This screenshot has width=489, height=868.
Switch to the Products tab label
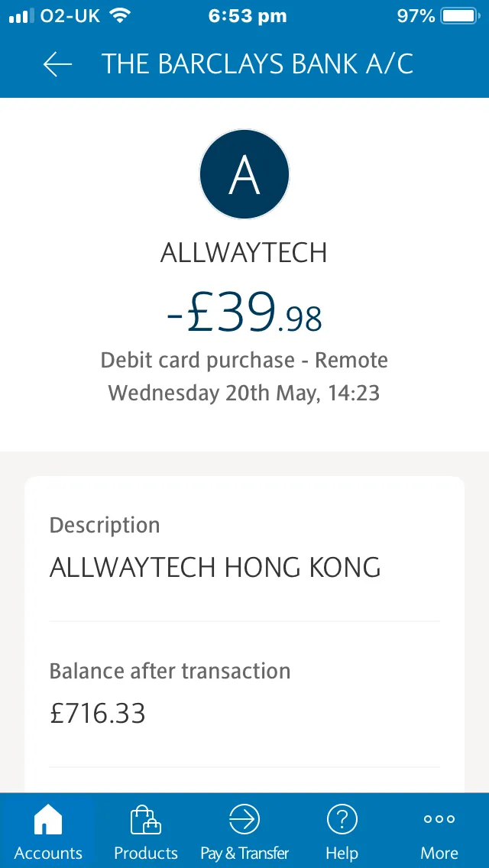146,853
